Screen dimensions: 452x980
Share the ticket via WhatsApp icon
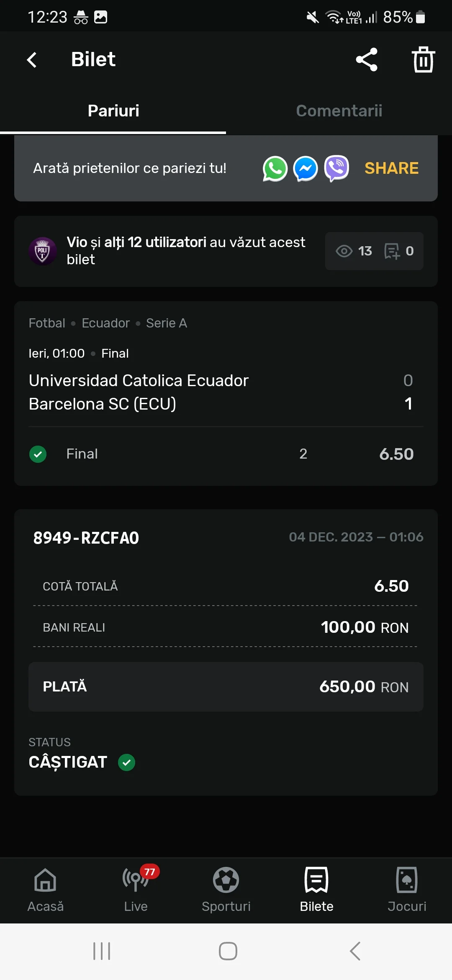coord(275,168)
